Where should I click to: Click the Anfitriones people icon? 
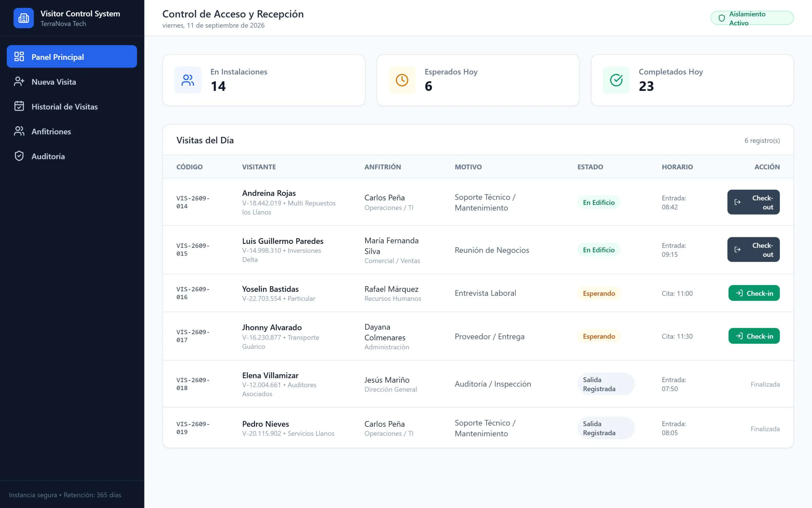pyautogui.click(x=19, y=131)
